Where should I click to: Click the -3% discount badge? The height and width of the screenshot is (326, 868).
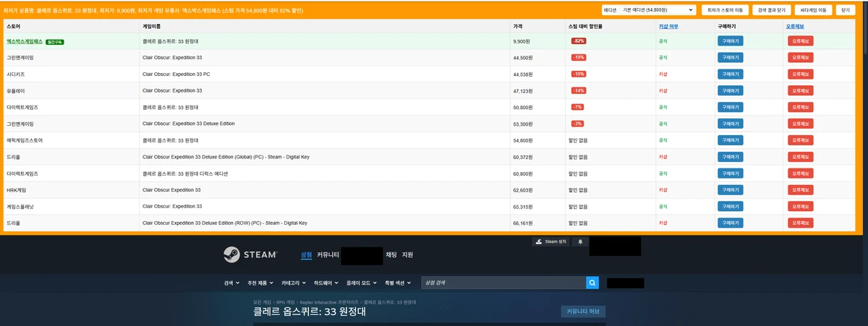(577, 124)
